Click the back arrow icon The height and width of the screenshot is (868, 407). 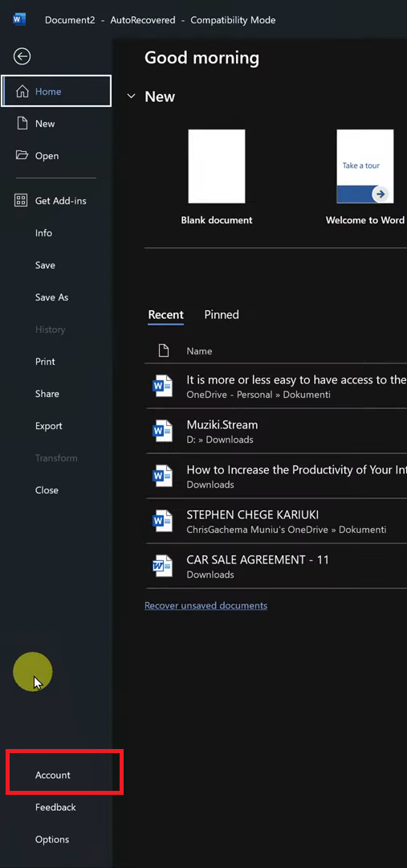(22, 56)
